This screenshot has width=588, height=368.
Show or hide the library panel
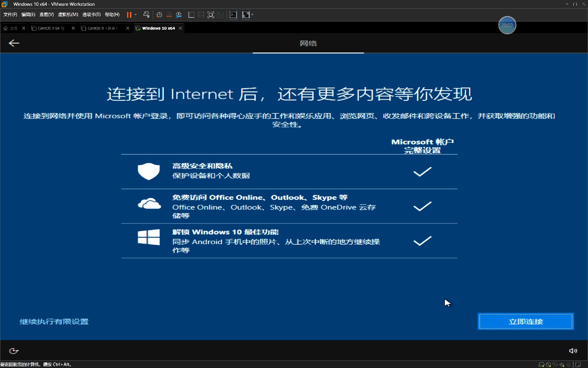[191, 15]
